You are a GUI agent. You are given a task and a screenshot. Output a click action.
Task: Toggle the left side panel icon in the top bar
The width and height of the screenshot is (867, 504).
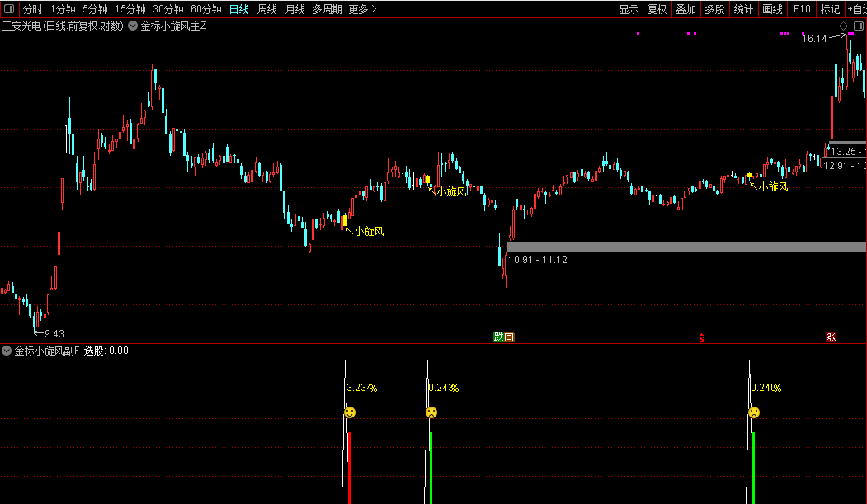[x=9, y=9]
